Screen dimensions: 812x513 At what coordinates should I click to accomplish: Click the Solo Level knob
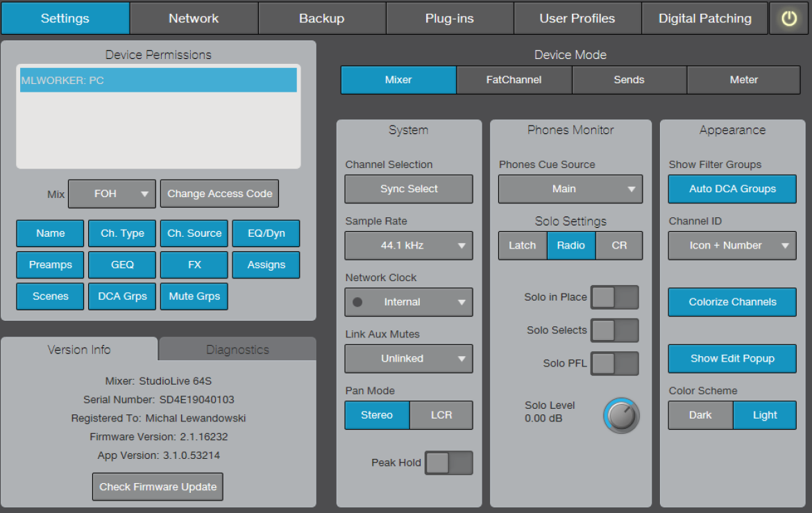[x=621, y=416]
